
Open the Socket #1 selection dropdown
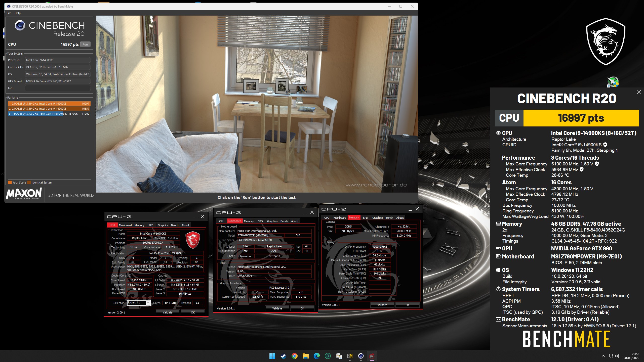[x=148, y=303]
